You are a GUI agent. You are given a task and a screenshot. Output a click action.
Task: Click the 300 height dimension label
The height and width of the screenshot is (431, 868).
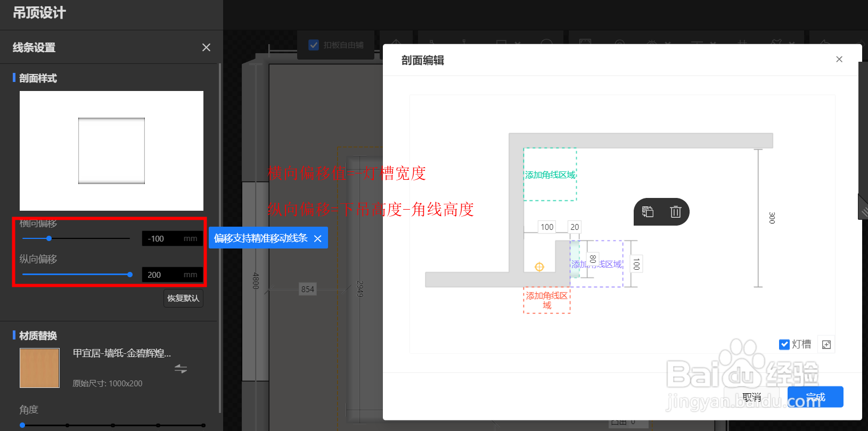click(772, 218)
